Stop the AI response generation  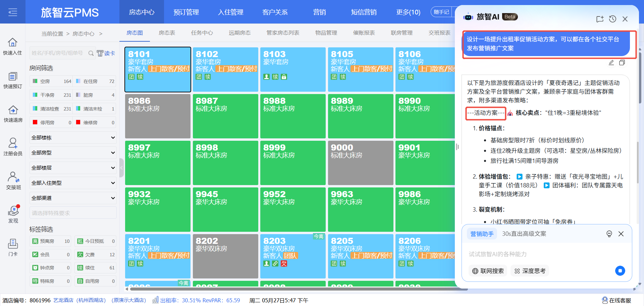620,271
